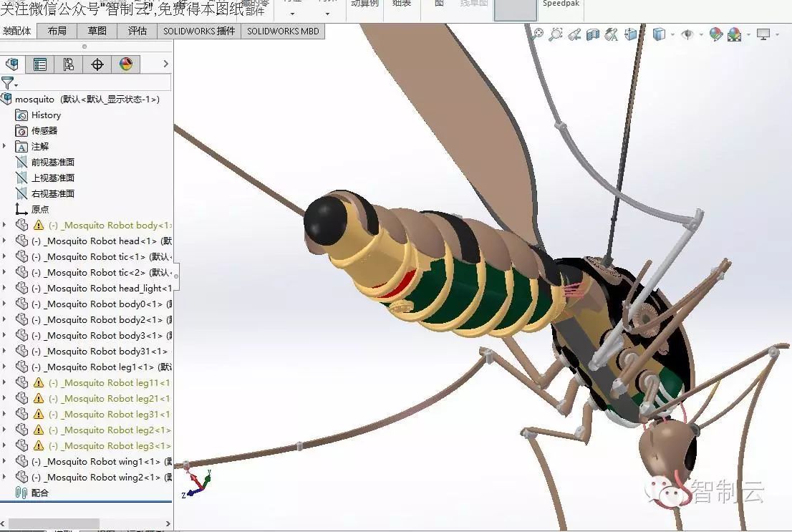Open View Settings monitor icon

(x=763, y=34)
